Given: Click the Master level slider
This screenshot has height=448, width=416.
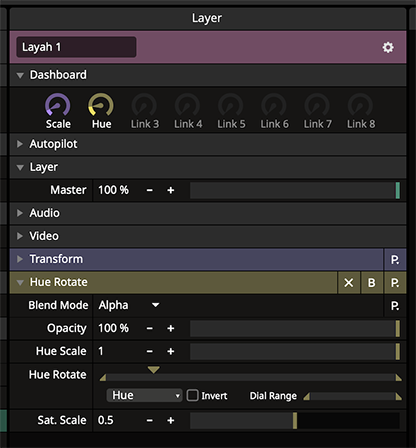Looking at the screenshot, I should pos(295,190).
